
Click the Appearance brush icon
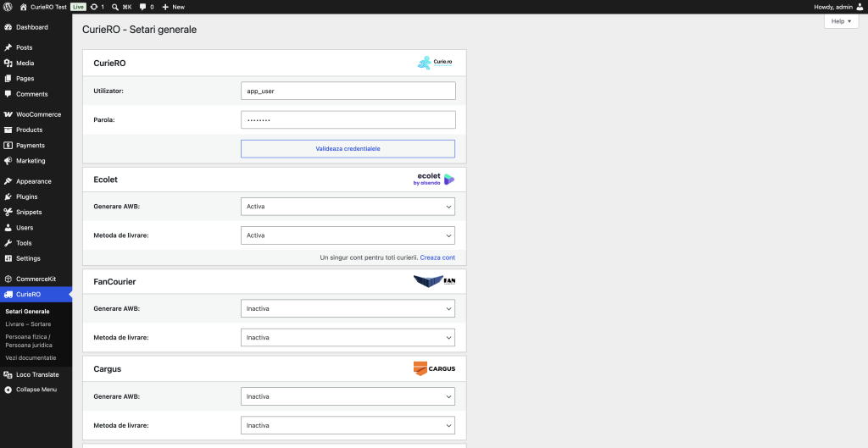coord(8,181)
